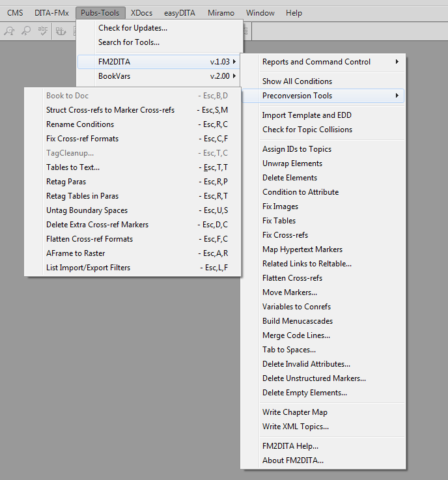Open Delete Empty Elements...

[x=323, y=393]
